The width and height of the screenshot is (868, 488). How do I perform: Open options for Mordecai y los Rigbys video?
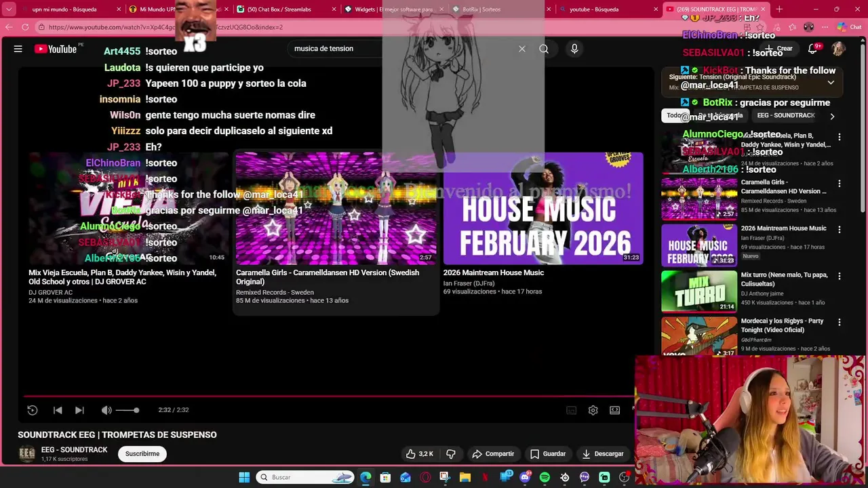pyautogui.click(x=840, y=323)
